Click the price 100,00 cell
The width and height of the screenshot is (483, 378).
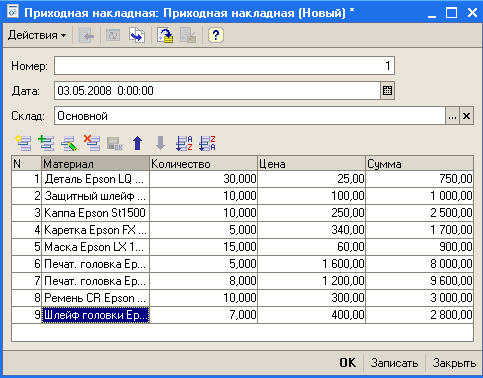(311, 196)
